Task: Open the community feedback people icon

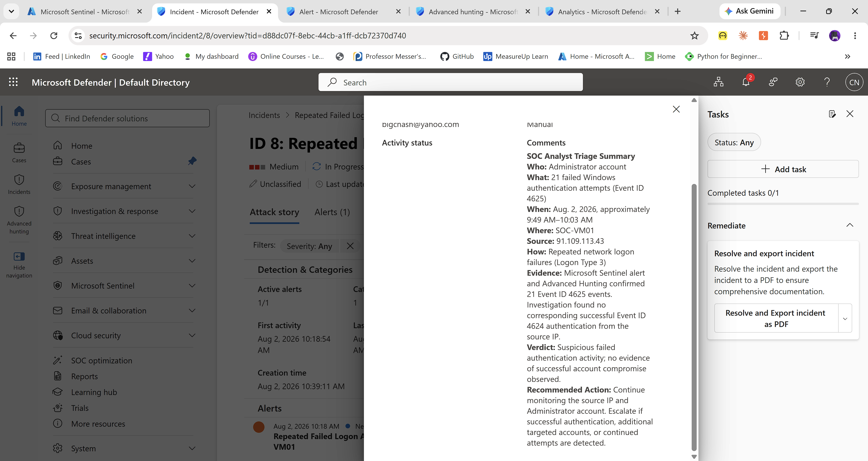Action: coord(773,82)
